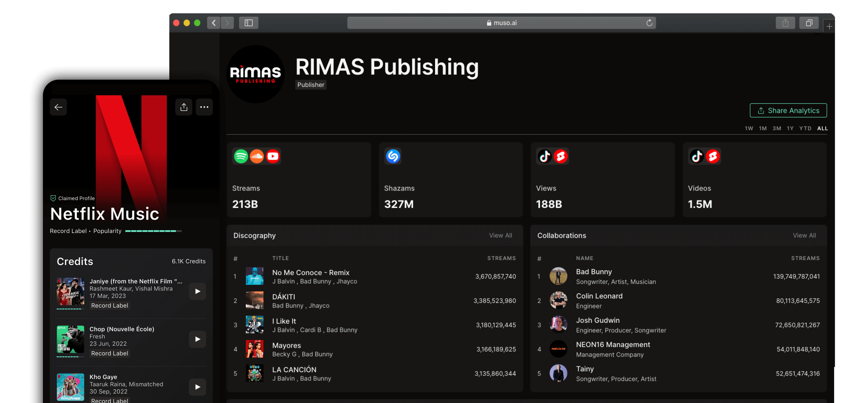The image size is (868, 403).
Task: Go back in the Netflix Music phone view
Action: pos(58,107)
